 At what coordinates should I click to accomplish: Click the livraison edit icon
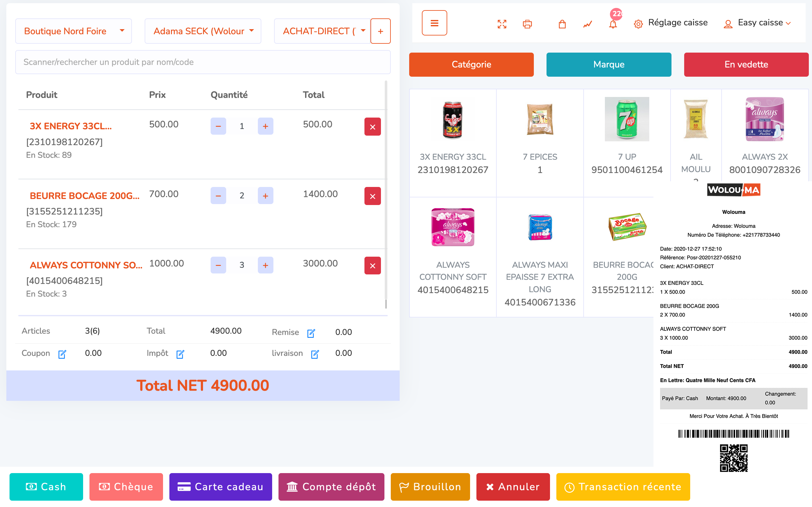[315, 354]
